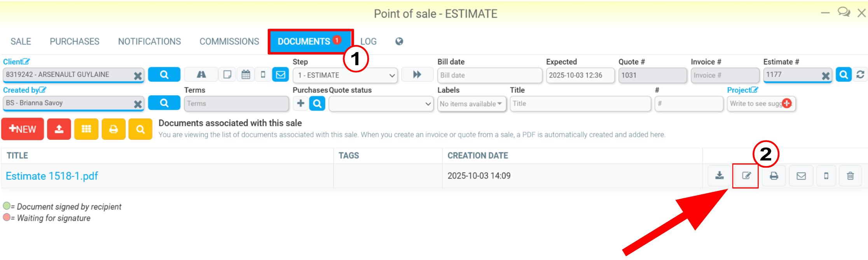The height and width of the screenshot is (260, 868).
Task: Print the Estimate 1518-1.pdf document
Action: (774, 176)
